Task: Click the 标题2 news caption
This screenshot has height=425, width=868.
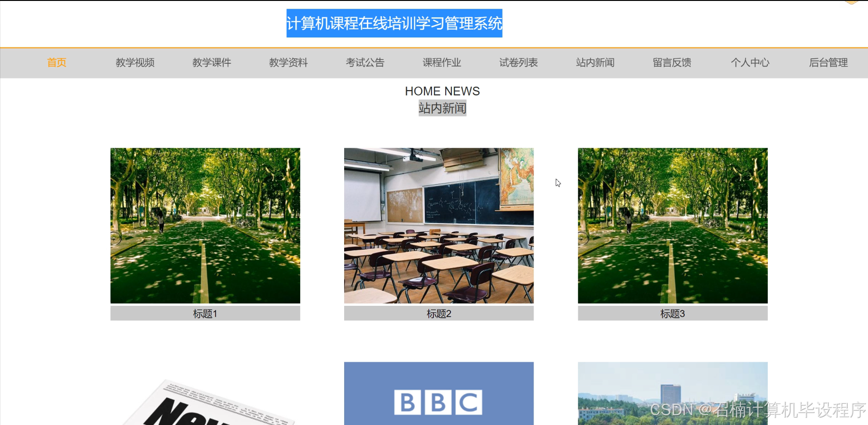Action: (439, 314)
